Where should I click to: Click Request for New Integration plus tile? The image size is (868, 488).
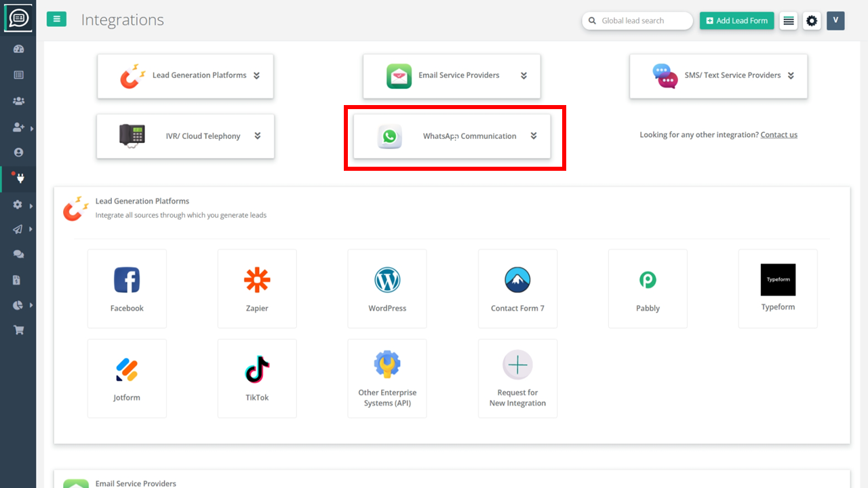pyautogui.click(x=517, y=378)
